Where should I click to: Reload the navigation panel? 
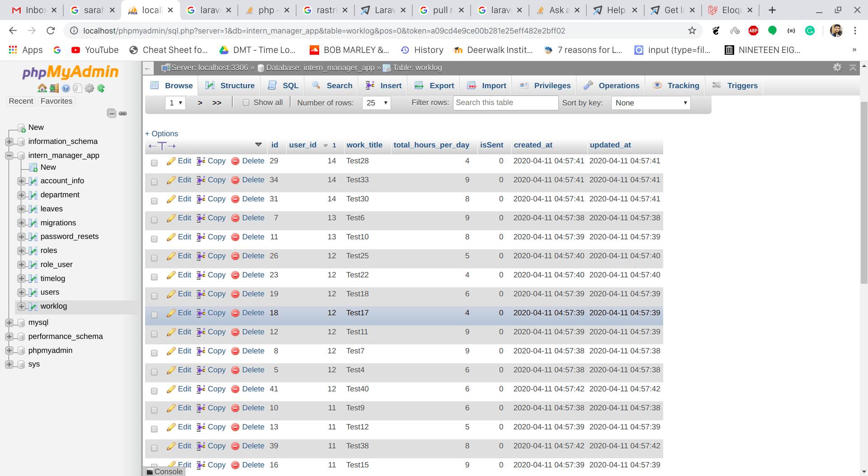point(100,89)
